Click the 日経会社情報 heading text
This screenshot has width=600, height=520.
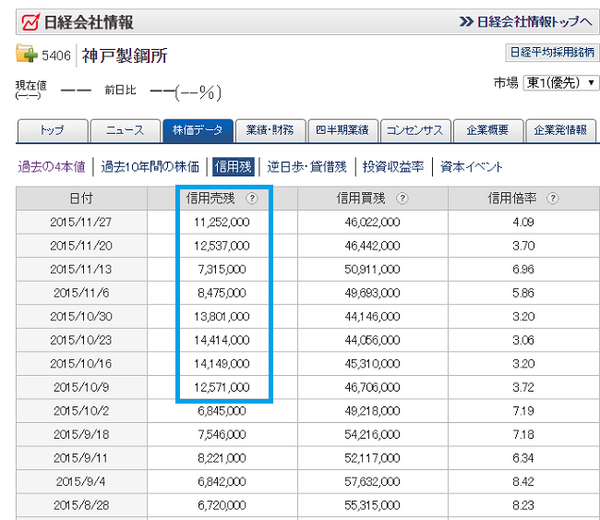[x=88, y=22]
